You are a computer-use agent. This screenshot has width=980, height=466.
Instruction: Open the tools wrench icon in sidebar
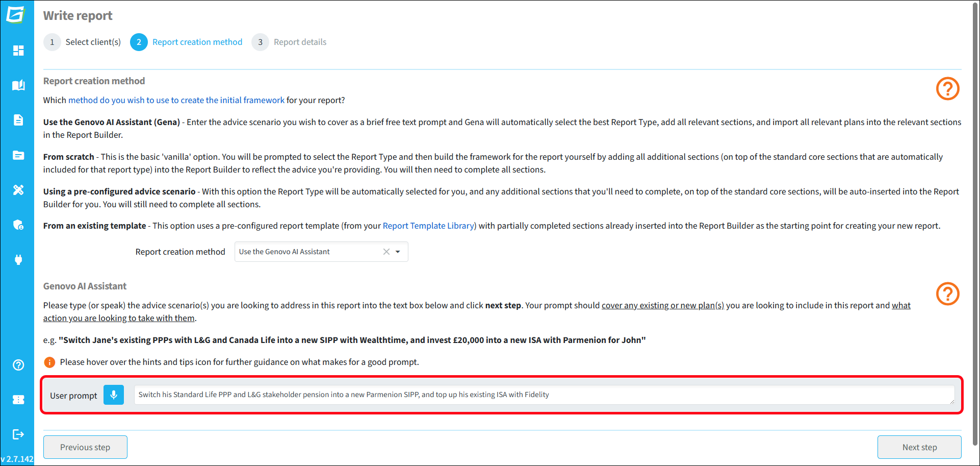18,190
